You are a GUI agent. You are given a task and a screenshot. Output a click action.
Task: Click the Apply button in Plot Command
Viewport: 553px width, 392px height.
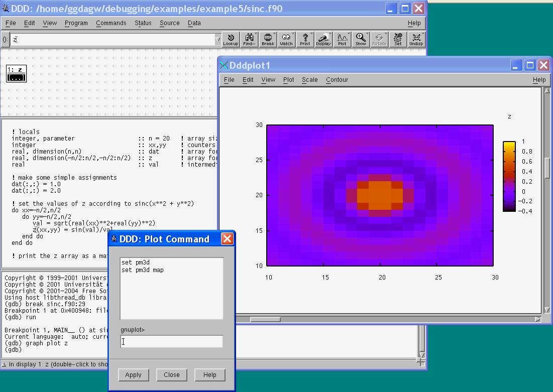(133, 375)
